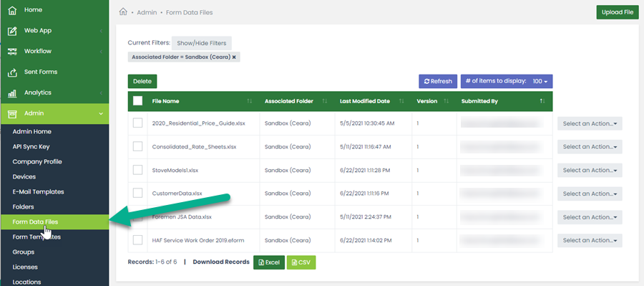Select Form Data Files menu item

click(x=54, y=221)
